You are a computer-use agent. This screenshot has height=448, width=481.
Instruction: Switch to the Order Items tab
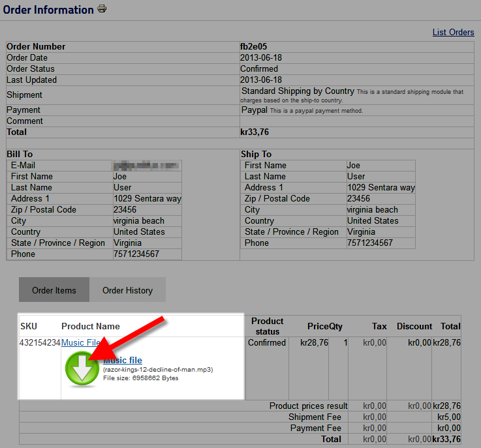(54, 290)
